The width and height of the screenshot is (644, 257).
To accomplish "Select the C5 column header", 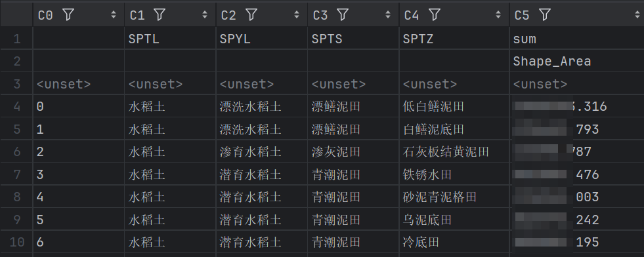I will (x=576, y=15).
